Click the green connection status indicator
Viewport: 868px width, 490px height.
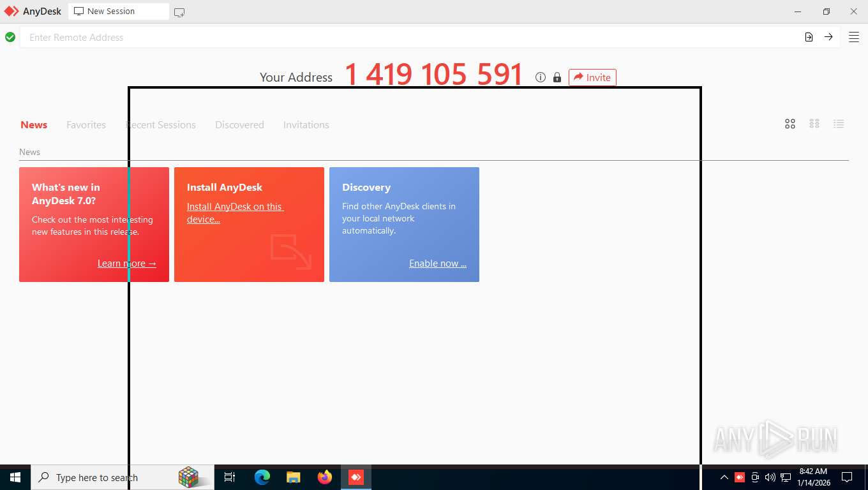point(10,37)
